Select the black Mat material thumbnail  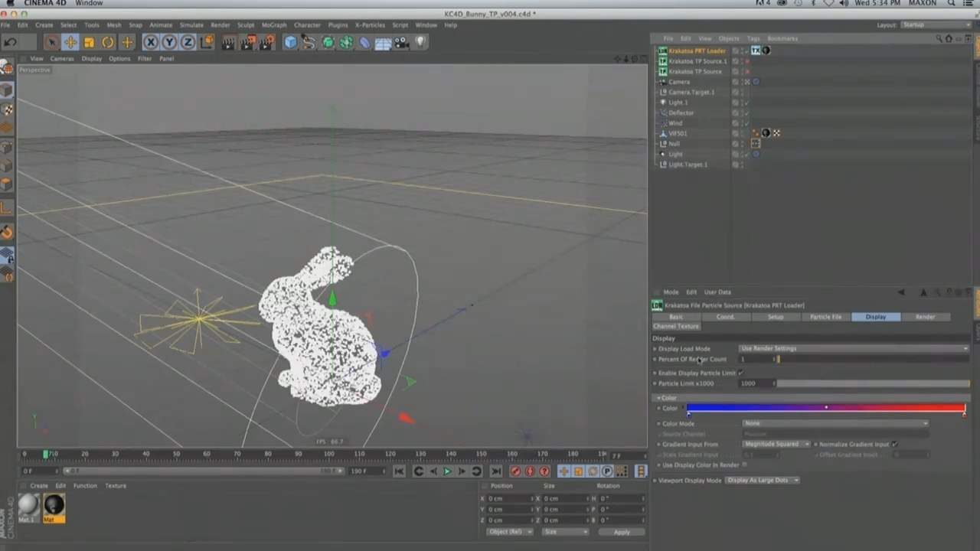click(54, 504)
